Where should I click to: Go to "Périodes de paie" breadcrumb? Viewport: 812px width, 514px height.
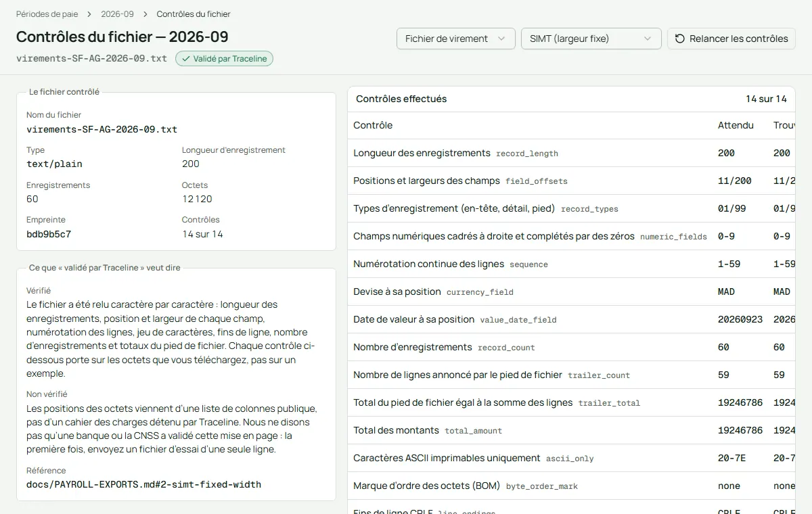click(47, 14)
